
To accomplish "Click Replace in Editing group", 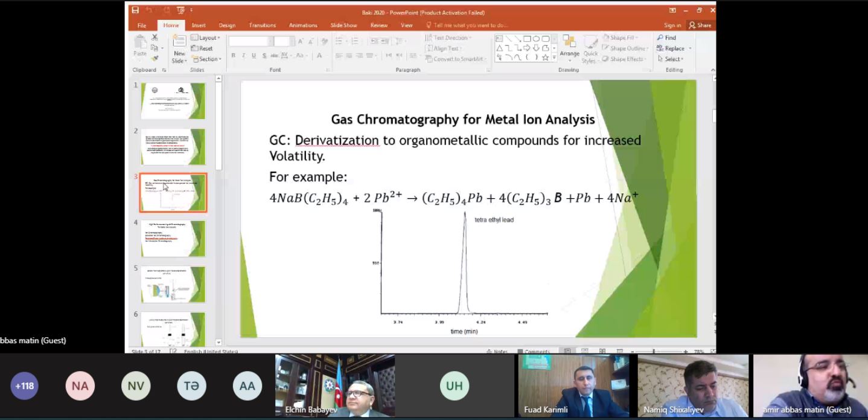I will click(674, 48).
